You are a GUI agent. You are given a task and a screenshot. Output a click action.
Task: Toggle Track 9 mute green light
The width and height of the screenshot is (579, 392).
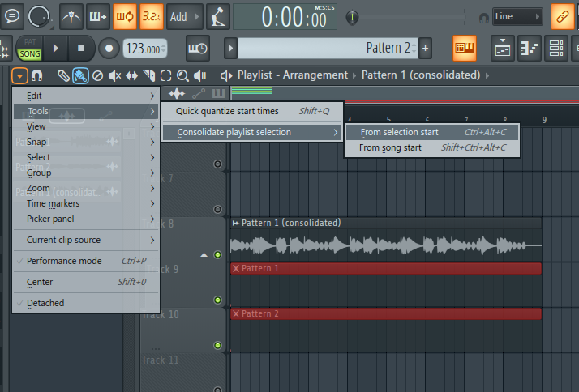click(218, 300)
